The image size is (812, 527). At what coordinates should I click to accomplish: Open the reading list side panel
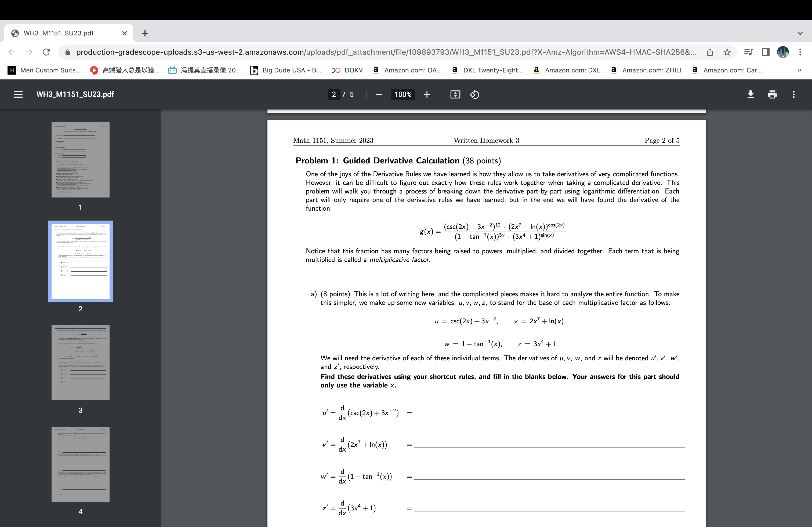748,52
